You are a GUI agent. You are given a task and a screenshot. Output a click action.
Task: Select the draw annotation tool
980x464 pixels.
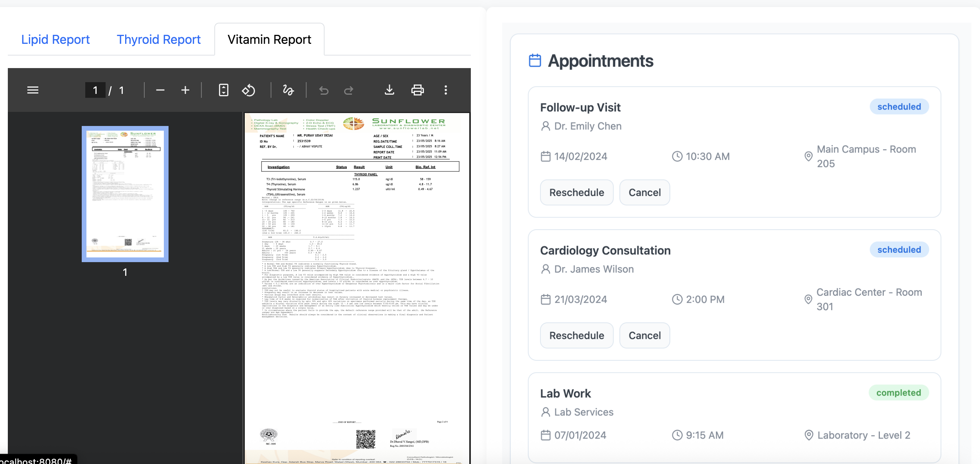point(288,90)
